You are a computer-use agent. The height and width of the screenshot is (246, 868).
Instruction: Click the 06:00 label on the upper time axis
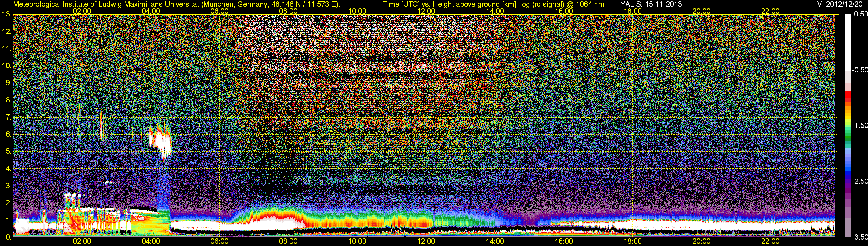point(219,11)
